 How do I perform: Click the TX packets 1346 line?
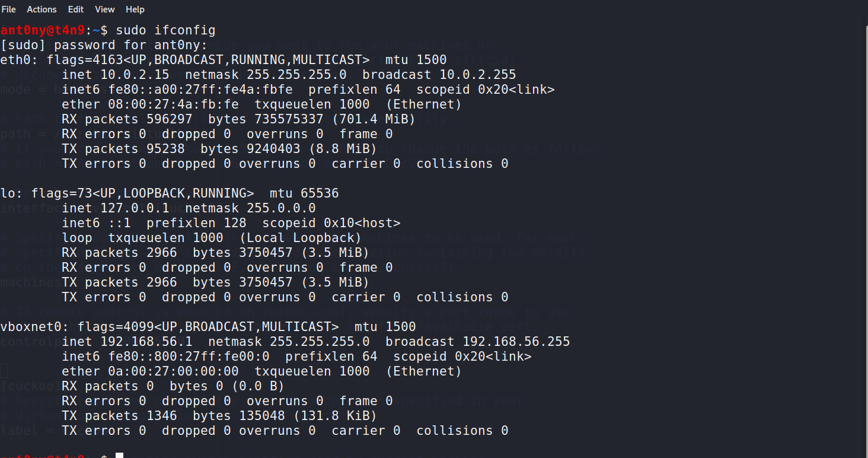point(119,415)
